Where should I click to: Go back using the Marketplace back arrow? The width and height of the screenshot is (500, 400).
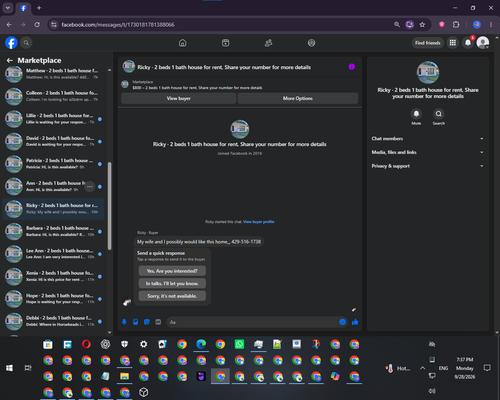10,60
